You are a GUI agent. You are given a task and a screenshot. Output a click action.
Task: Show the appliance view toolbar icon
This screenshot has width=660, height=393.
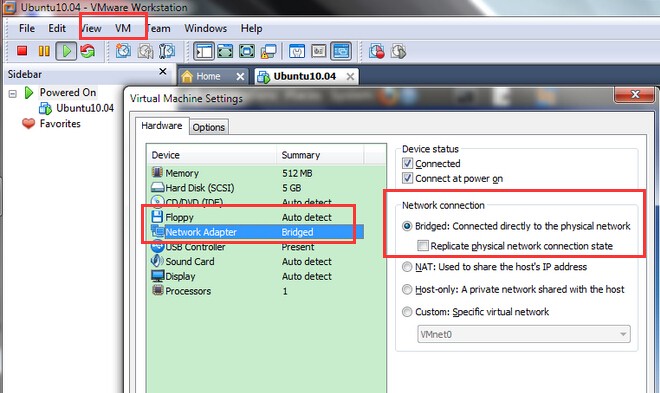(x=319, y=51)
